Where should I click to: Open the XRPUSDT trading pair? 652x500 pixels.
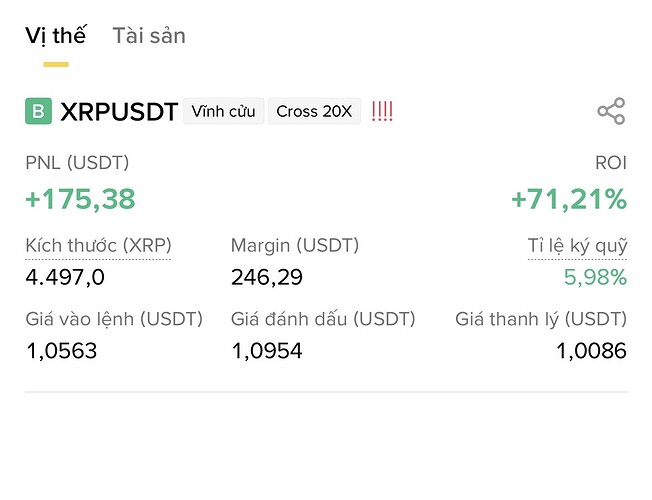click(119, 111)
